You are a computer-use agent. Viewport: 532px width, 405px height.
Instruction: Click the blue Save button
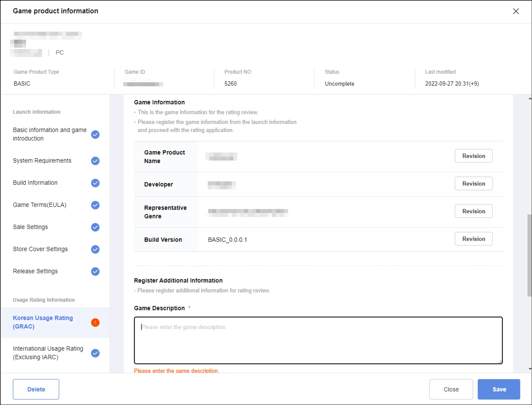(499, 389)
